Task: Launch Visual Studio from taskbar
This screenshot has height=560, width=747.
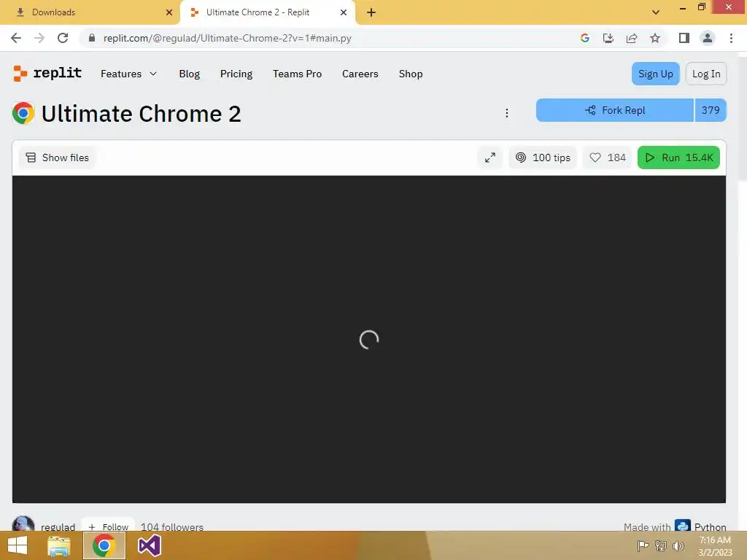Action: [149, 545]
